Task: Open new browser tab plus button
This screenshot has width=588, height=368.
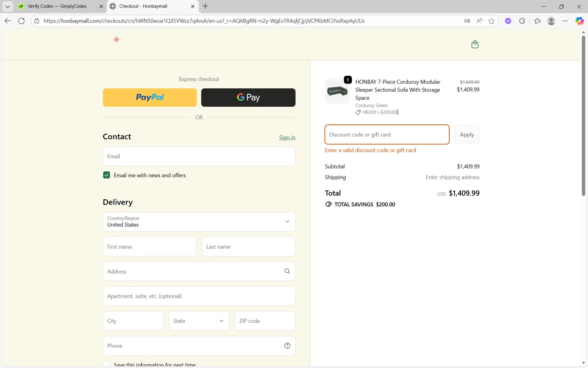Action: 205,6
